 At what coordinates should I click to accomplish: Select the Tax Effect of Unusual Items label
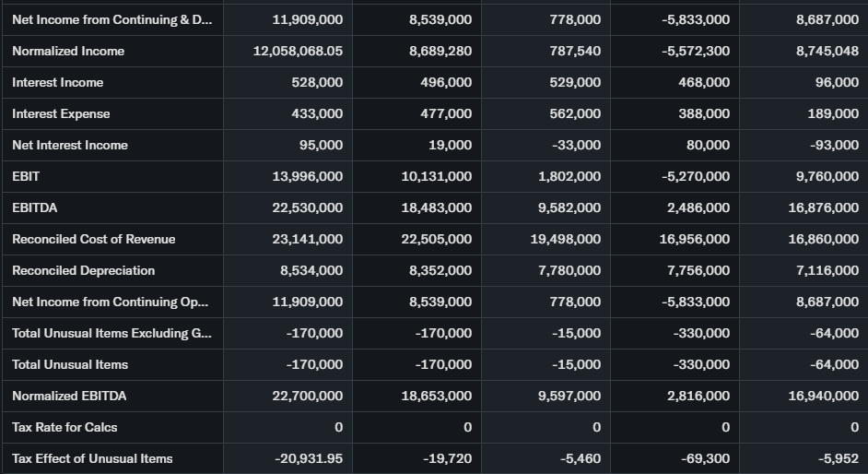click(x=92, y=459)
